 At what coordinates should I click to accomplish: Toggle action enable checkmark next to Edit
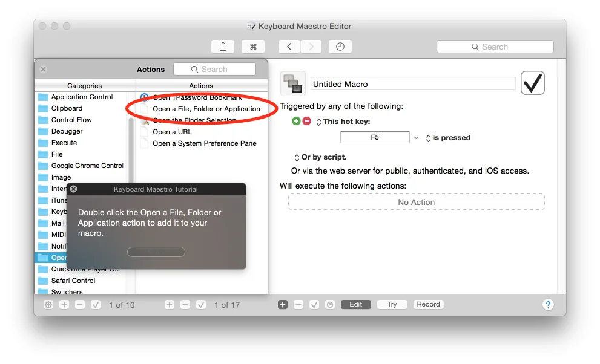[314, 304]
